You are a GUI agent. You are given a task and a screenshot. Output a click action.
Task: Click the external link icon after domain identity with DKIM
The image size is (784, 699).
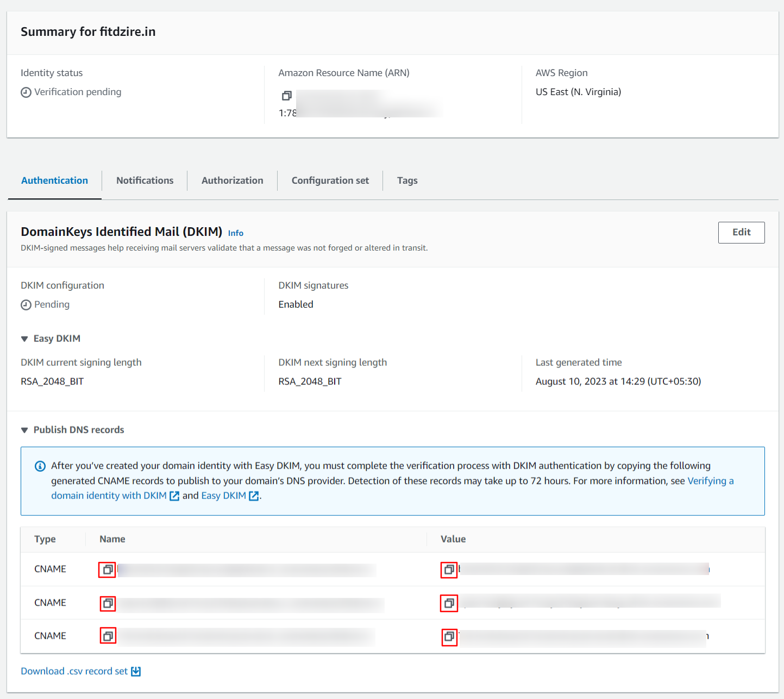[174, 496]
